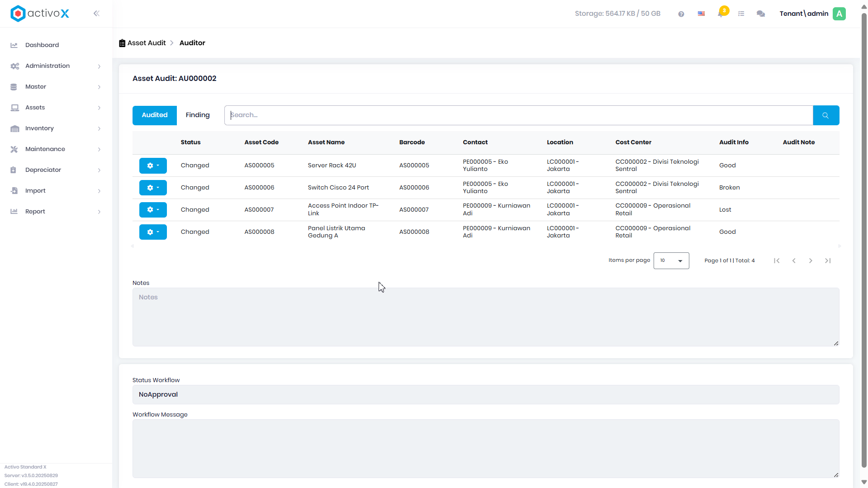Switch to the Finding tab
868x488 pixels.
pos(198,115)
